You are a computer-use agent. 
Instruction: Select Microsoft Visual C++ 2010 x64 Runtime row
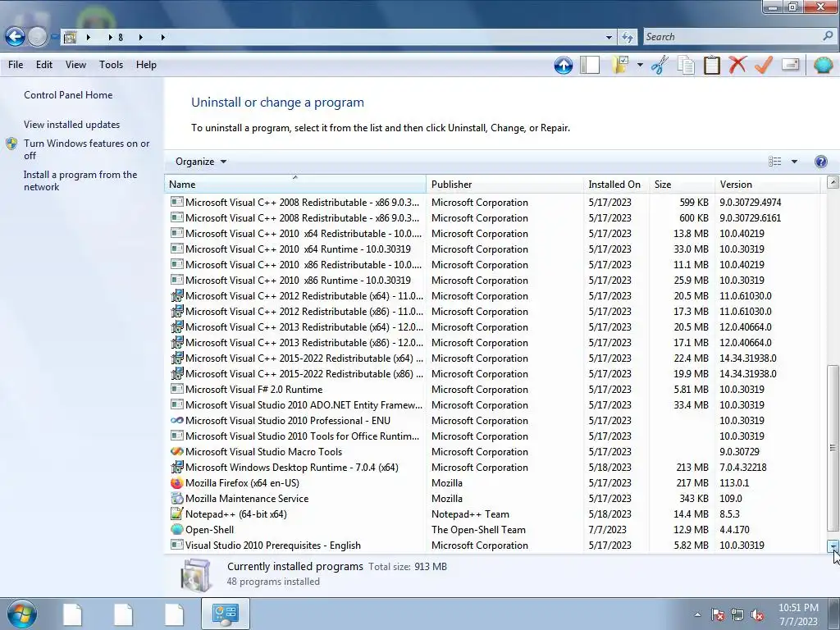492,249
